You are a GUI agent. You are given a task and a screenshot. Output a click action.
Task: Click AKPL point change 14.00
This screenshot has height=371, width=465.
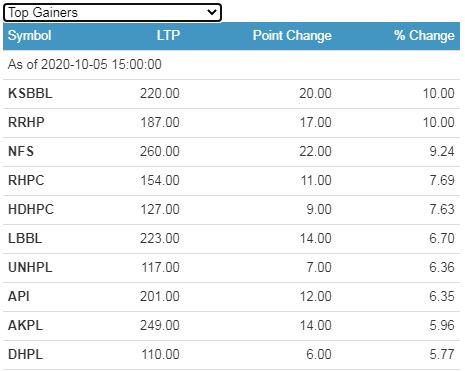tap(315, 325)
